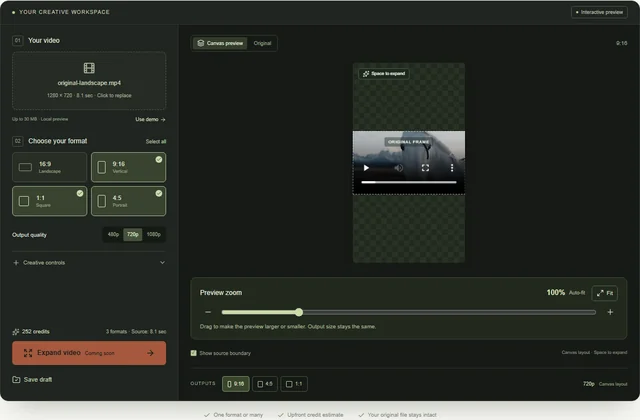Image resolution: width=640 pixels, height=420 pixels.
Task: Open fullscreen on the preview video
Action: (425, 168)
